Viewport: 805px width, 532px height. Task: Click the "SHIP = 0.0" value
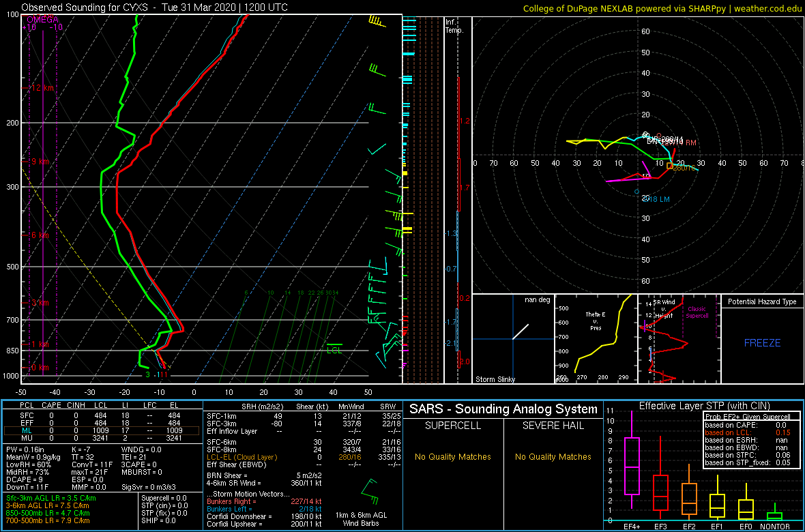(160, 520)
